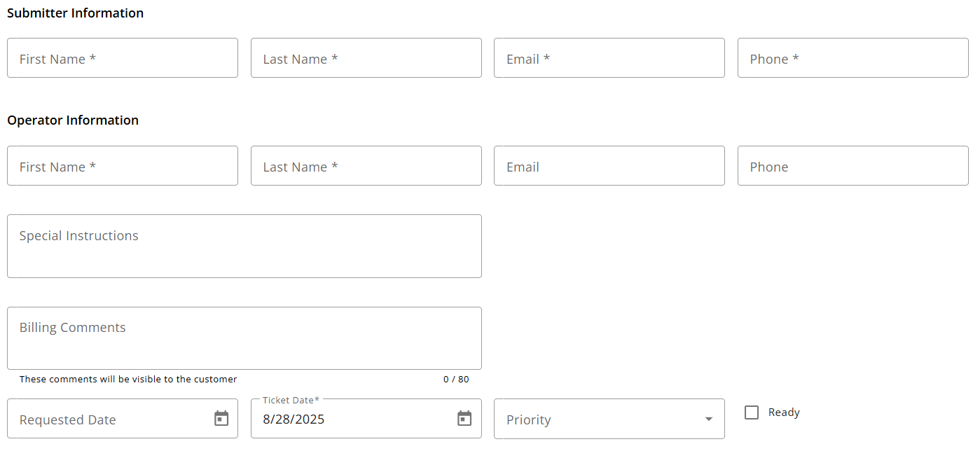The image size is (980, 458).
Task: Open the Priority combo box
Action: pos(599,419)
